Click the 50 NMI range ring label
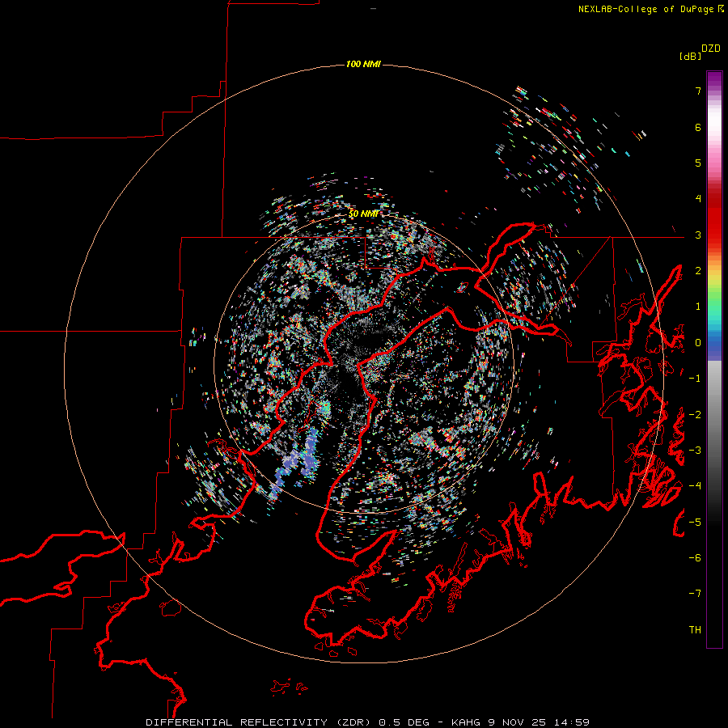This screenshot has height=728, width=728. [363, 214]
